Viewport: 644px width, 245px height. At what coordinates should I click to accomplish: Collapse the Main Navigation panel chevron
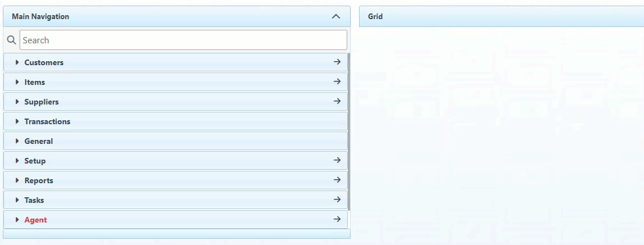click(x=336, y=16)
